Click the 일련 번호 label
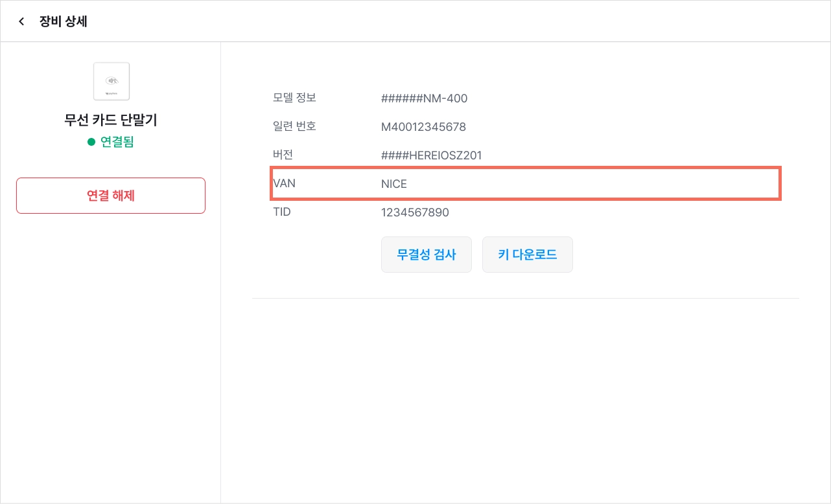This screenshot has width=831, height=504. 294,126
